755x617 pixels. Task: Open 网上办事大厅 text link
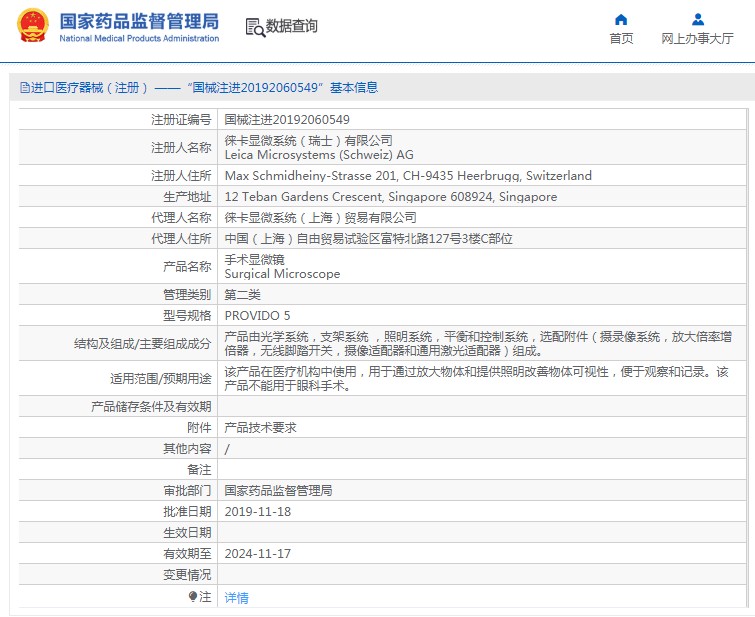pos(697,39)
